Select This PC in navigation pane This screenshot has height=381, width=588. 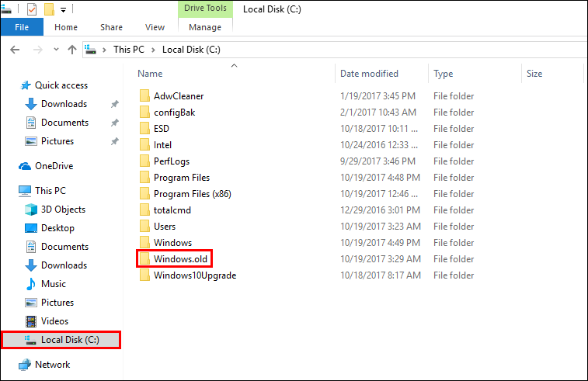coord(50,191)
